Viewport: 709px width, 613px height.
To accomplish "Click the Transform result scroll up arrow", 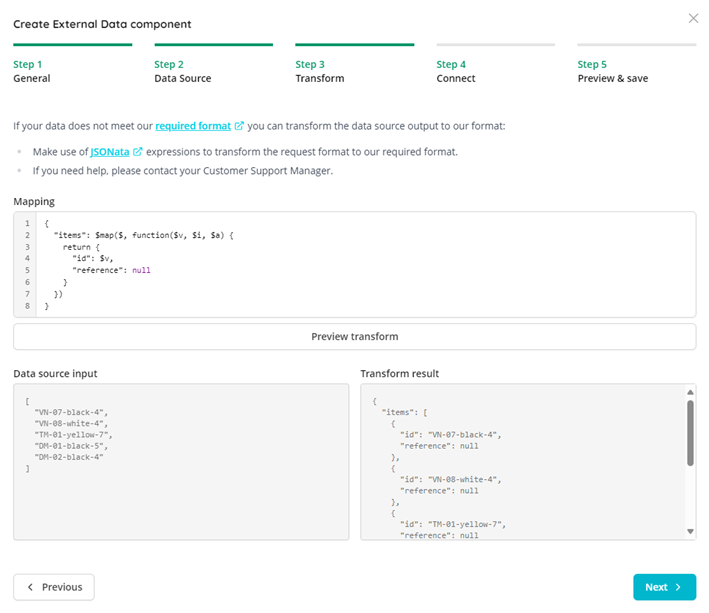I will point(690,392).
